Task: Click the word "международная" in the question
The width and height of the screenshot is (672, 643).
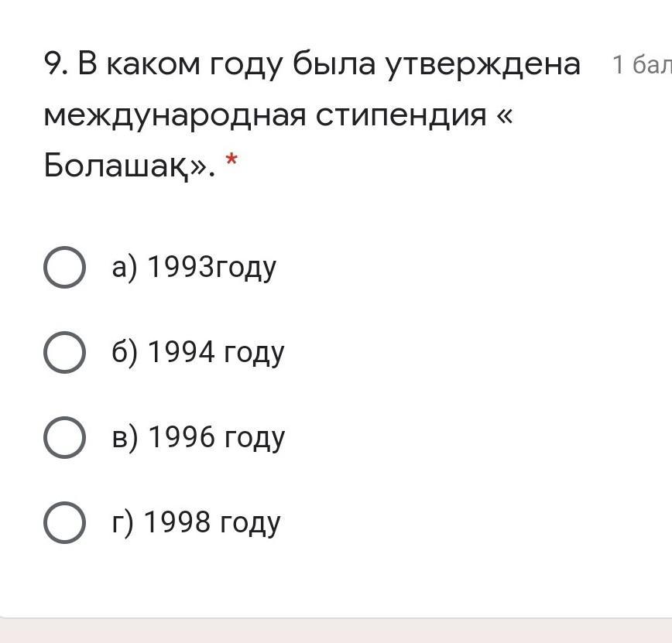Action: [x=173, y=115]
